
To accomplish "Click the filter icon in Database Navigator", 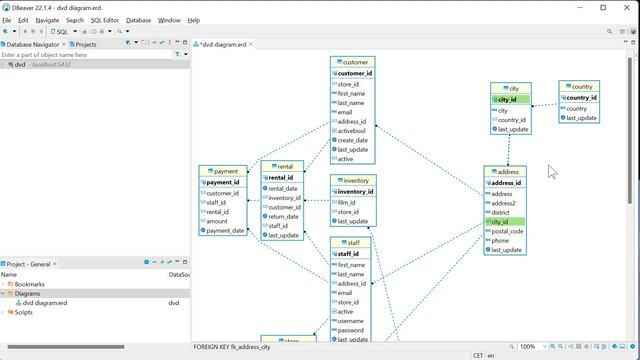I will 178,54.
